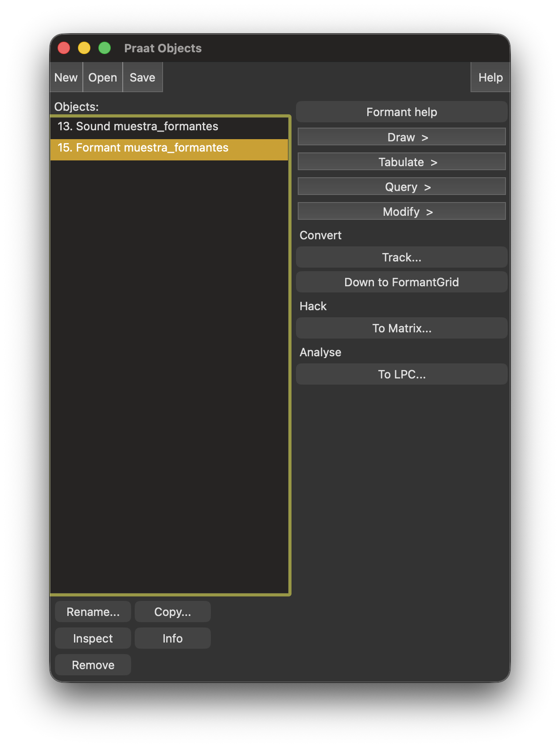The image size is (560, 748).
Task: Convert with Down to FormantGrid
Action: click(x=401, y=282)
